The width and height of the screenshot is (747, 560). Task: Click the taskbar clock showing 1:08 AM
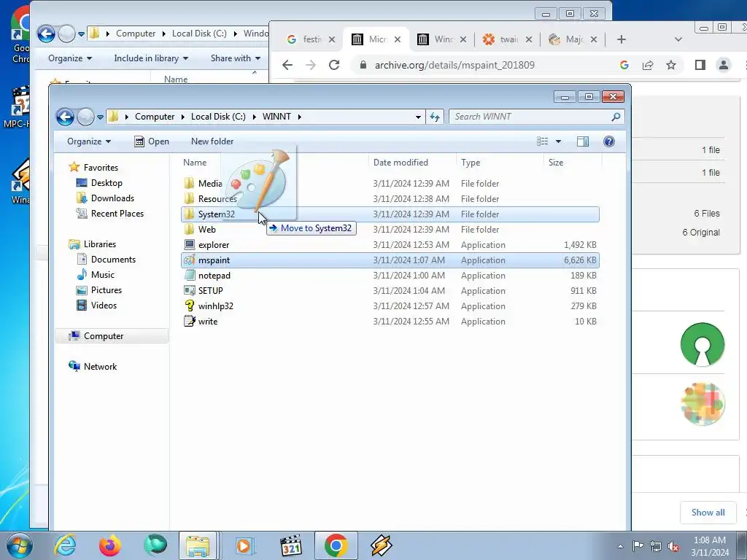tap(710, 545)
